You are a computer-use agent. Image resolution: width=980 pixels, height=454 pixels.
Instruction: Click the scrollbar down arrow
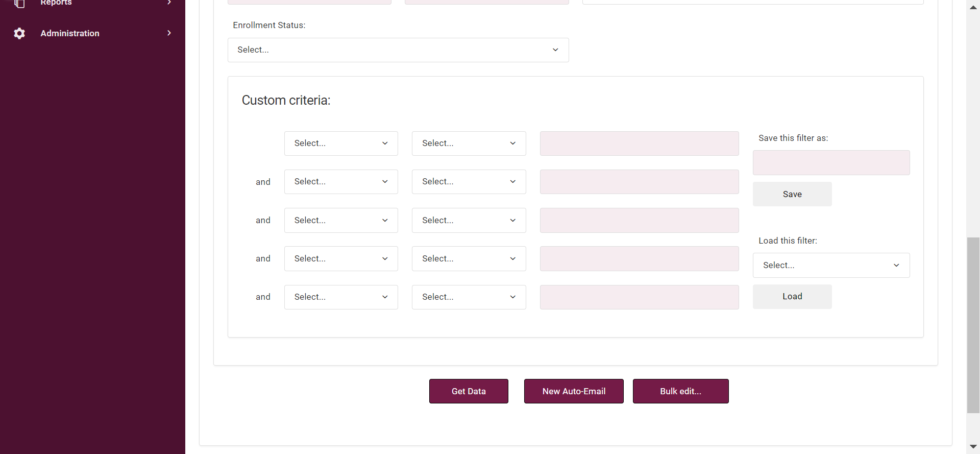(973, 447)
